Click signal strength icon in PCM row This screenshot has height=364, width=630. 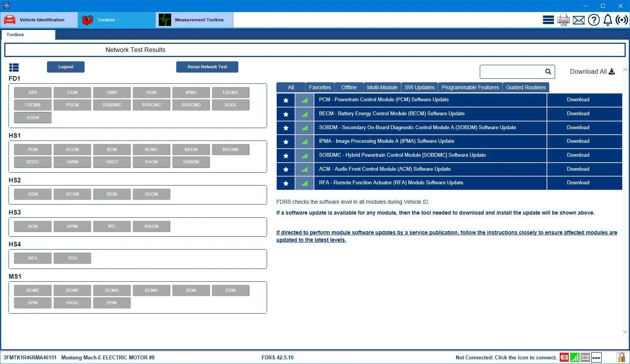click(x=305, y=100)
